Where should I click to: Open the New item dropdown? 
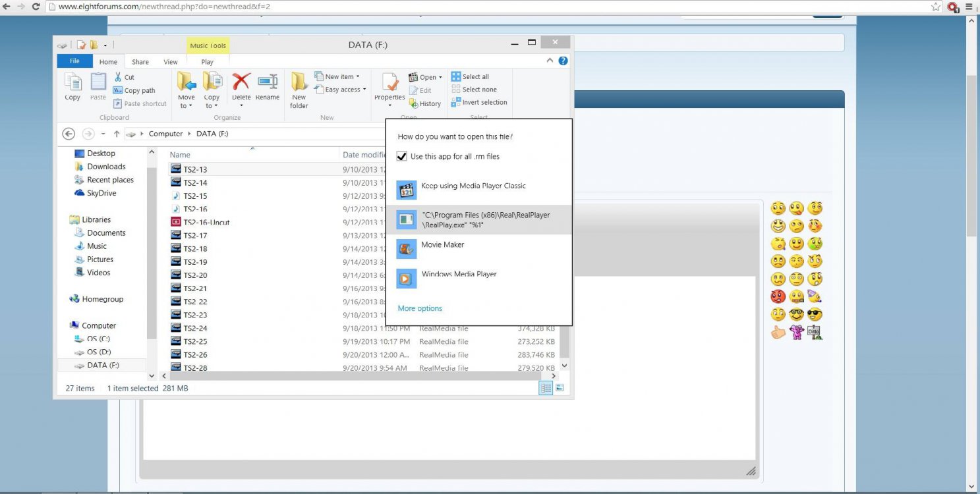coord(337,76)
